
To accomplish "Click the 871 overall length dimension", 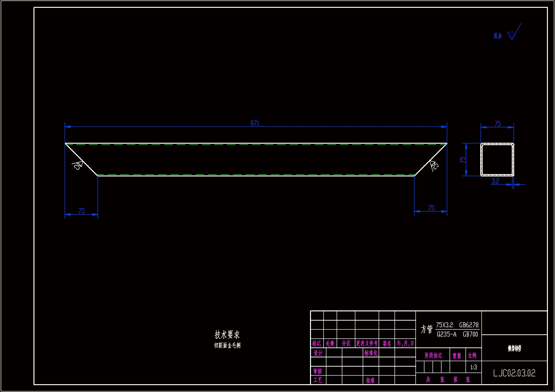I will click(x=255, y=123).
